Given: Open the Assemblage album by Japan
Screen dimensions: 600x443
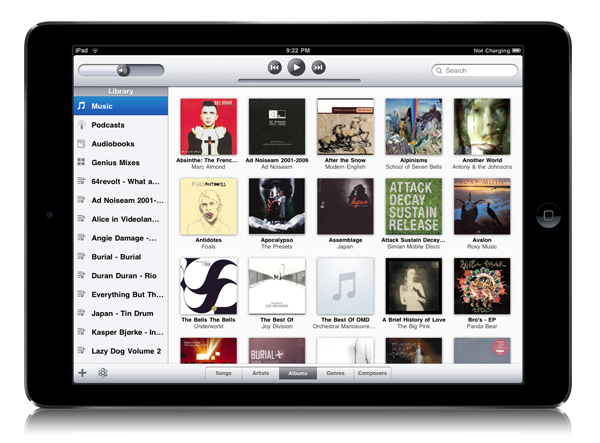Looking at the screenshot, I should coord(346,206).
